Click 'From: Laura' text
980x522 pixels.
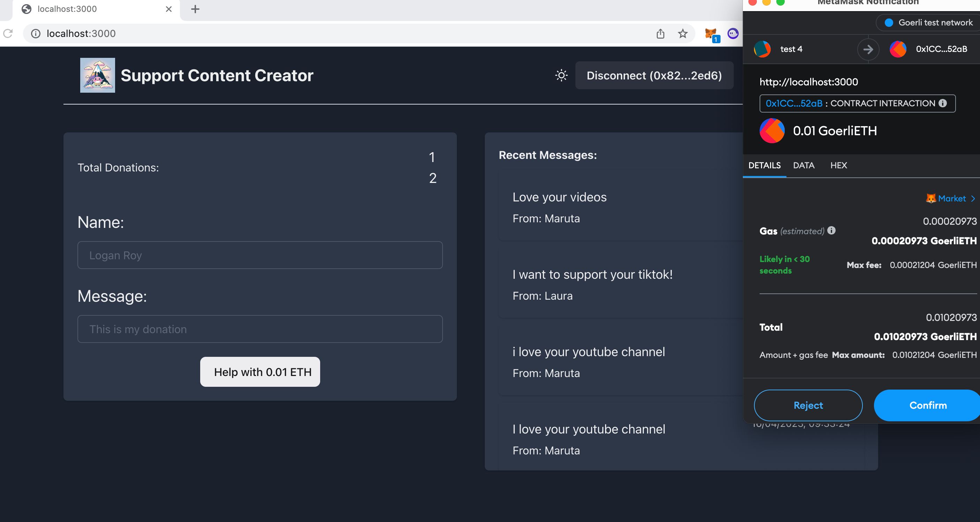coord(543,296)
